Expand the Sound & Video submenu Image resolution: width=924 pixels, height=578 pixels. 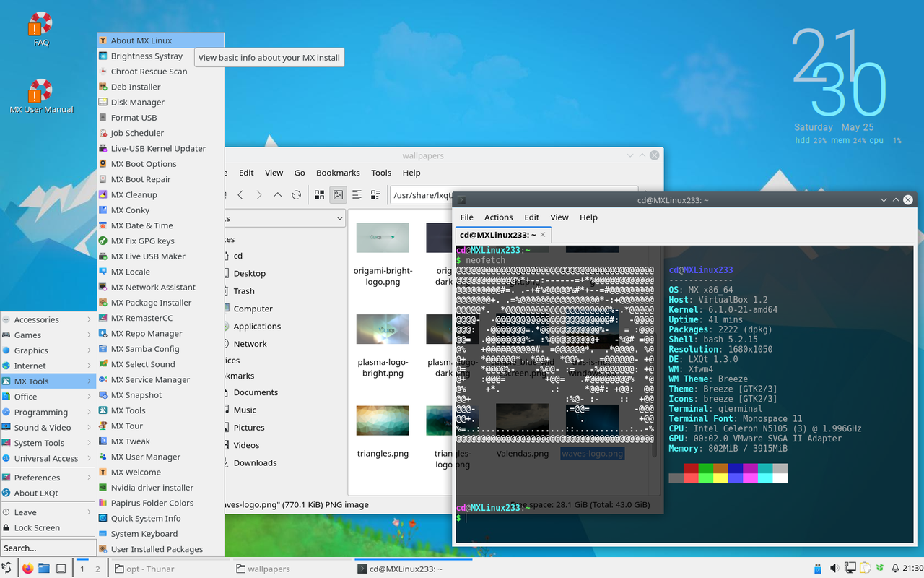[x=48, y=427]
